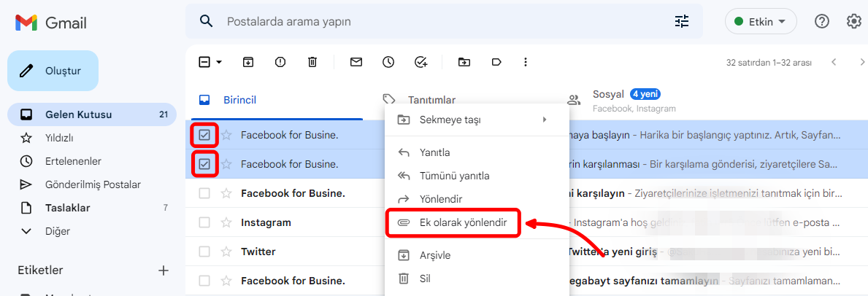
Task: Add to Tasks with the checkmark-plus icon
Action: [420, 62]
